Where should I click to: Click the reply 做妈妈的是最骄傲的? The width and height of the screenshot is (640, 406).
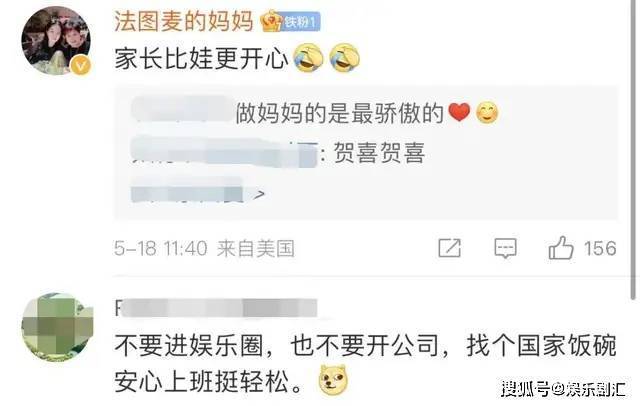[340, 113]
